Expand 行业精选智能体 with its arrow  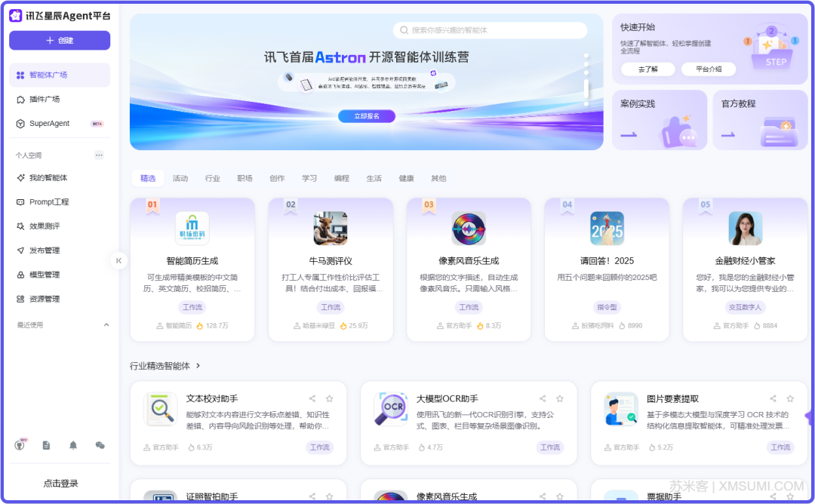point(198,366)
